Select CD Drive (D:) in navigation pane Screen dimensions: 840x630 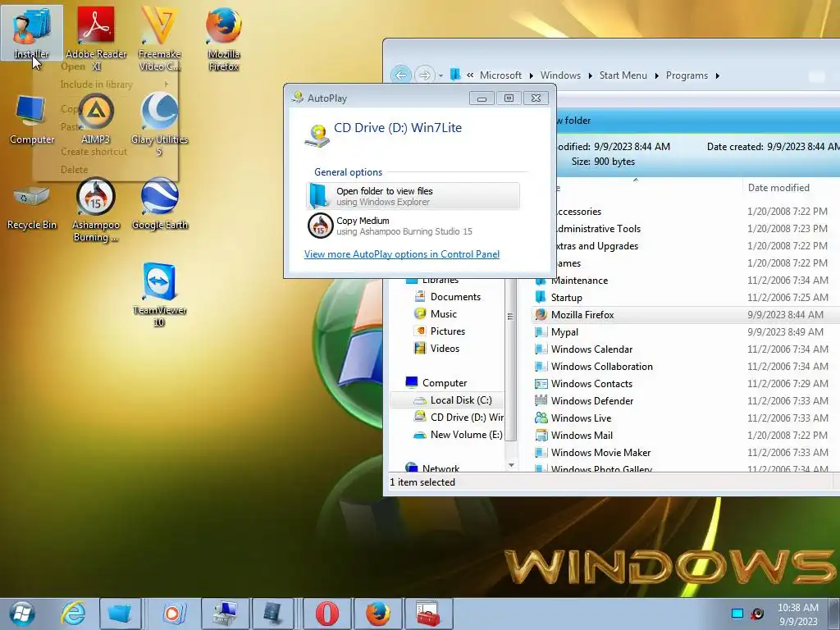pos(467,418)
